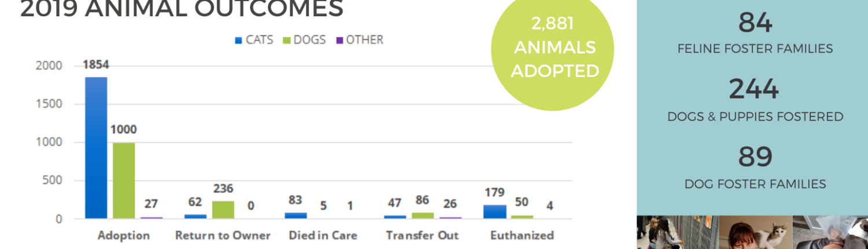Click the 2019 Animal Outcomes title
The width and height of the screenshot is (868, 249).
point(182,9)
